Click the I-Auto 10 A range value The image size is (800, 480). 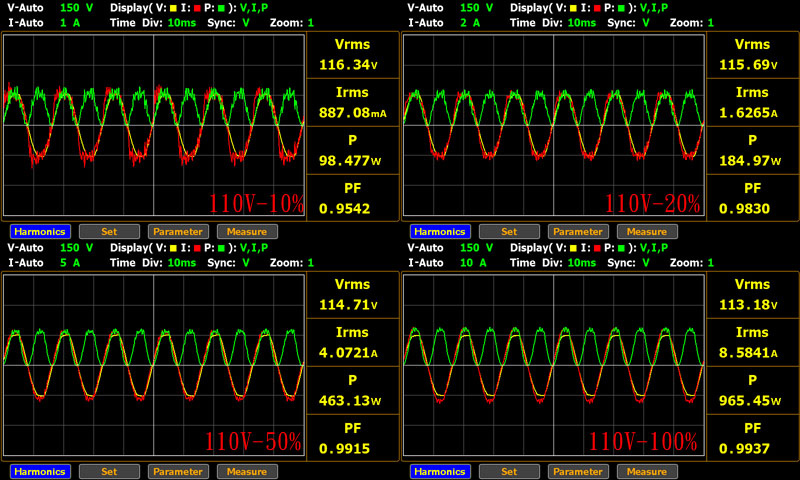point(473,263)
